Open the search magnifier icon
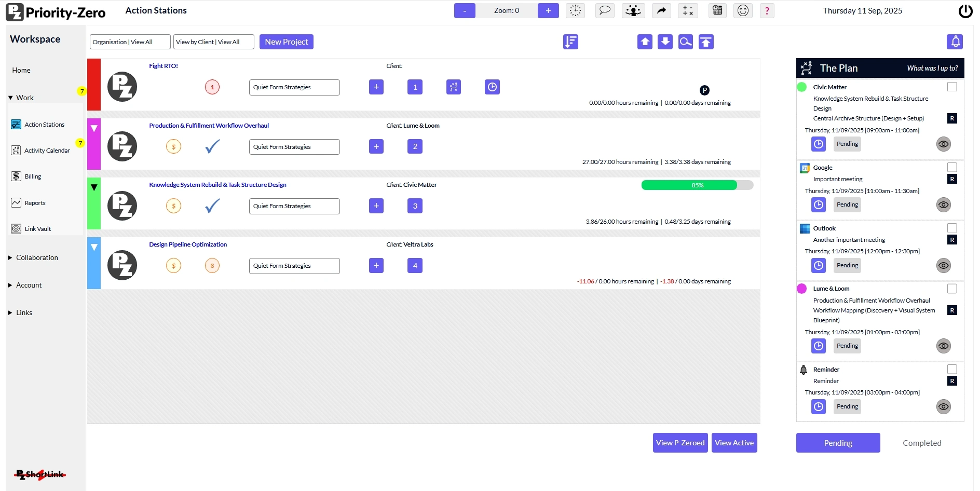Viewport: 980px width, 491px height. pyautogui.click(x=685, y=42)
